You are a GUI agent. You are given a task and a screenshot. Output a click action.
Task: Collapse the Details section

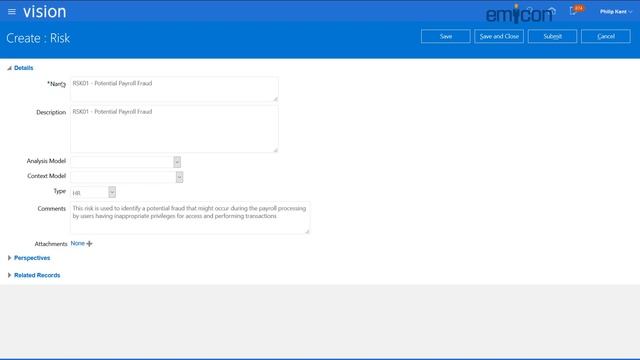click(9, 68)
